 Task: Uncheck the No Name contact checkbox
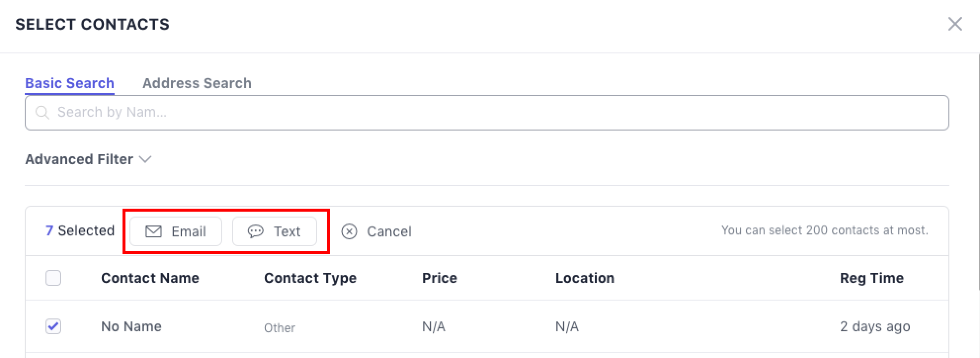pyautogui.click(x=53, y=326)
